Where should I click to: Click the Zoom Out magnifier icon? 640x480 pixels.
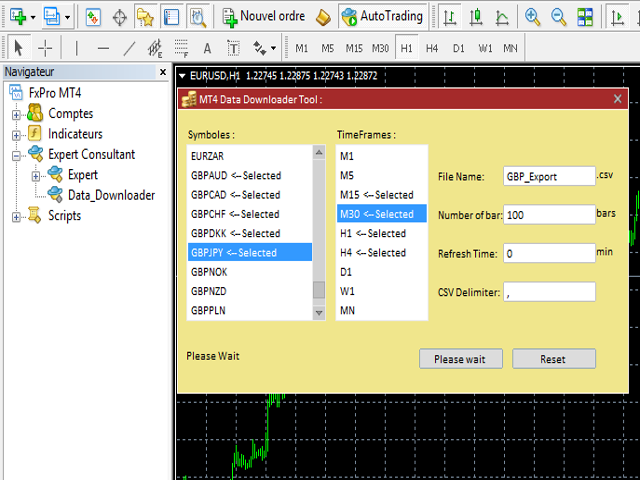558,17
